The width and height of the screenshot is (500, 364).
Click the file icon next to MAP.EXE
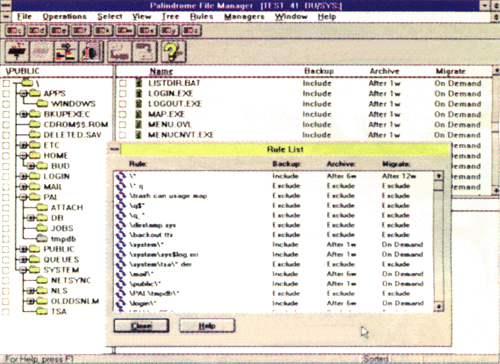tap(139, 114)
